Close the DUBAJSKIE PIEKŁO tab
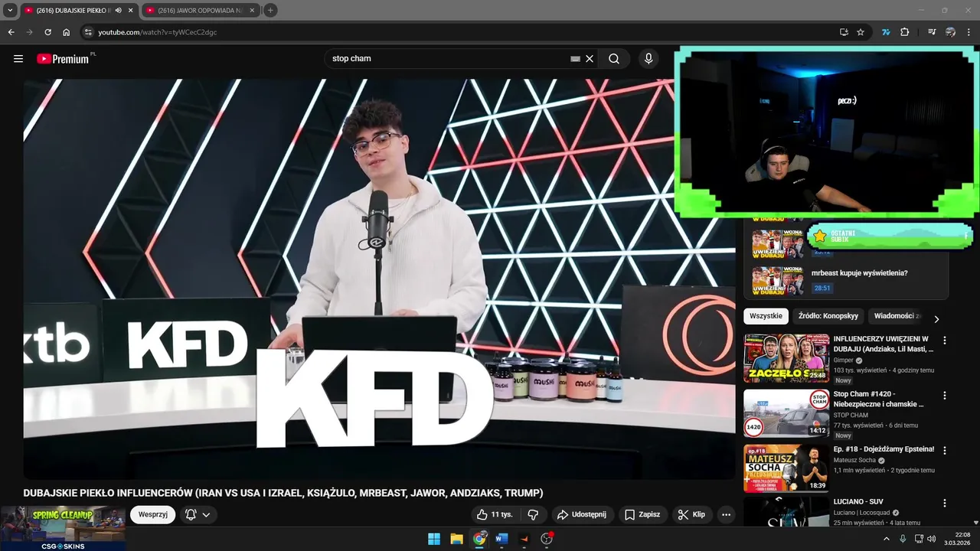The height and width of the screenshot is (551, 980). click(x=129, y=11)
